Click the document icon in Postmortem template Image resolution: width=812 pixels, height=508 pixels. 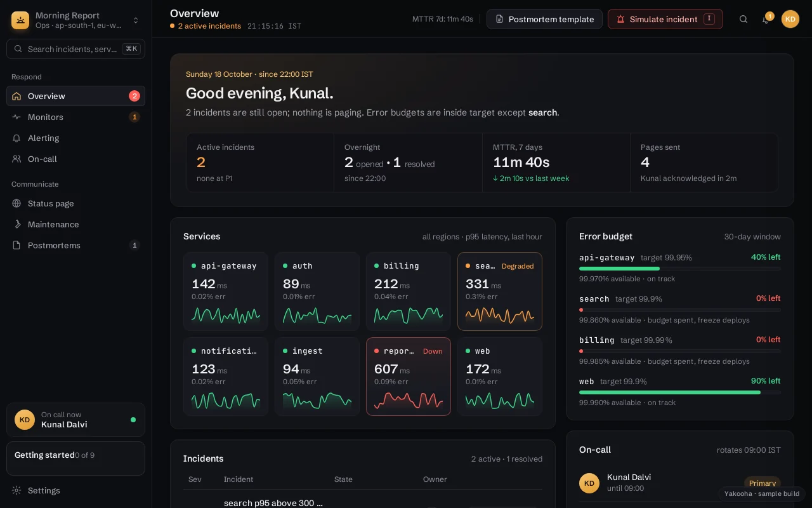coord(499,19)
